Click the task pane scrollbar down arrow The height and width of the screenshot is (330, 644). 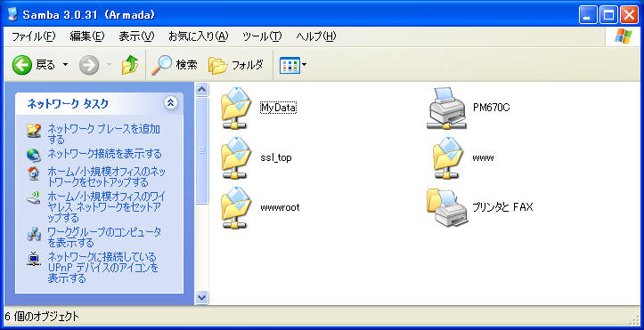(201, 297)
